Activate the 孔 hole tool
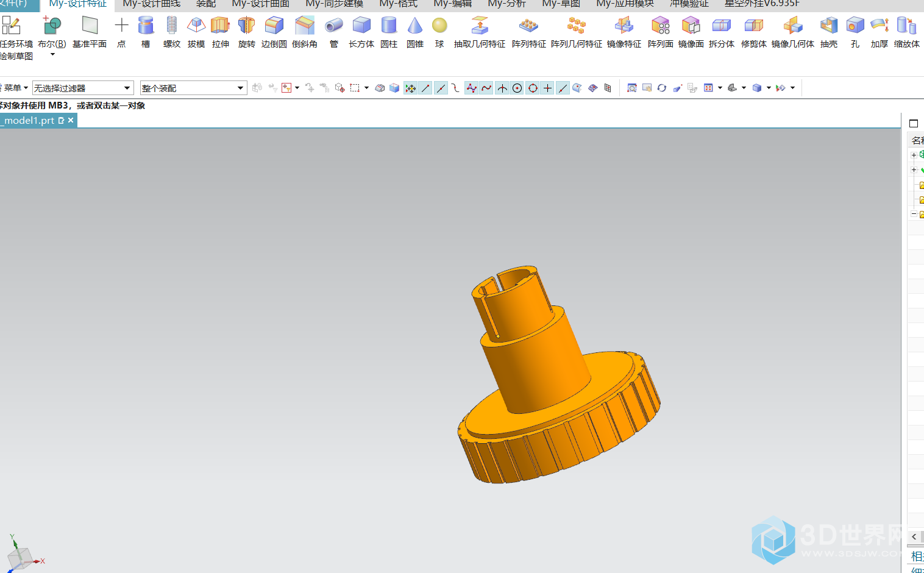 (x=855, y=32)
